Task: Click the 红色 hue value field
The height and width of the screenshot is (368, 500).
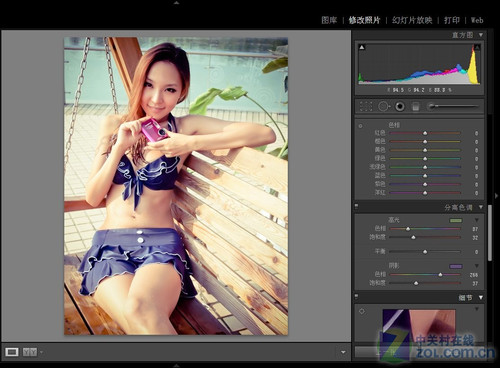Action: (476, 133)
